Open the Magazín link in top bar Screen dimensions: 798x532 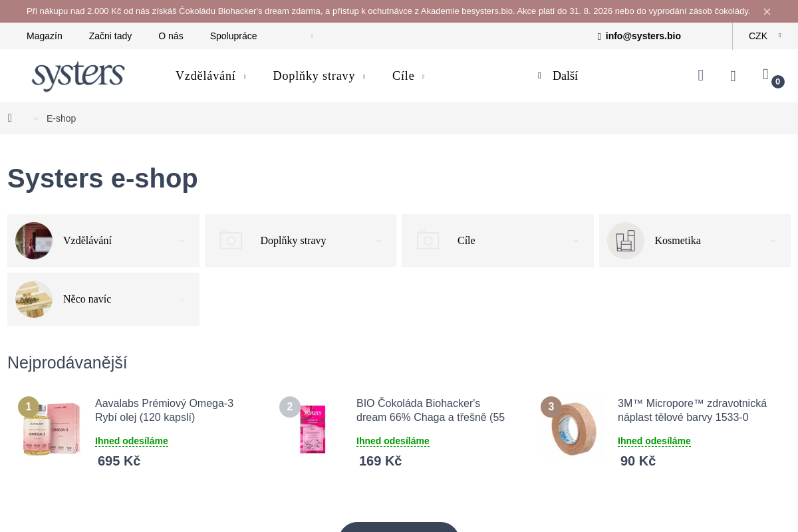pyautogui.click(x=45, y=36)
